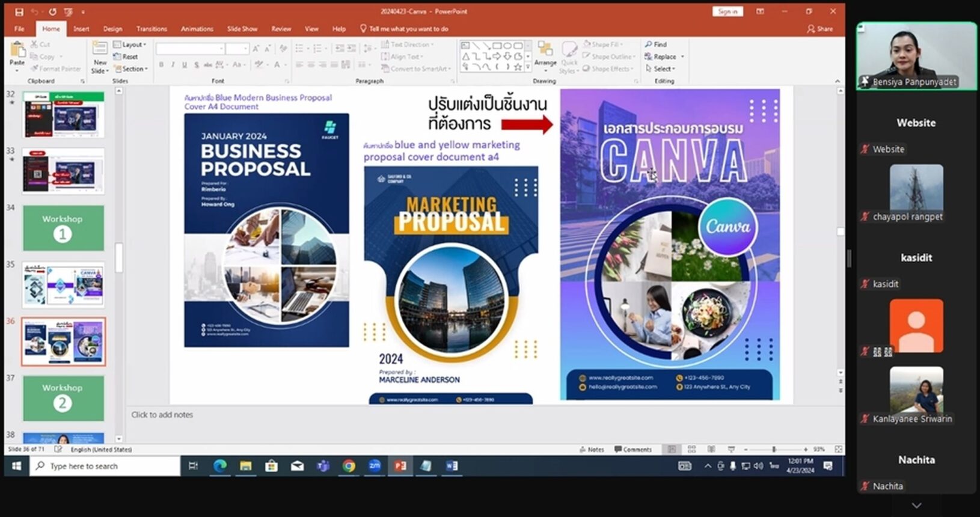The image size is (980, 517).
Task: Toggle Strikethrough formatting
Action: pos(208,64)
